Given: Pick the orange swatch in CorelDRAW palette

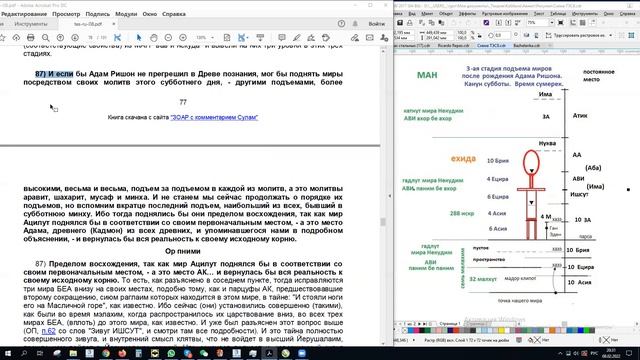Looking at the screenshot, I should [x=552, y=331].
